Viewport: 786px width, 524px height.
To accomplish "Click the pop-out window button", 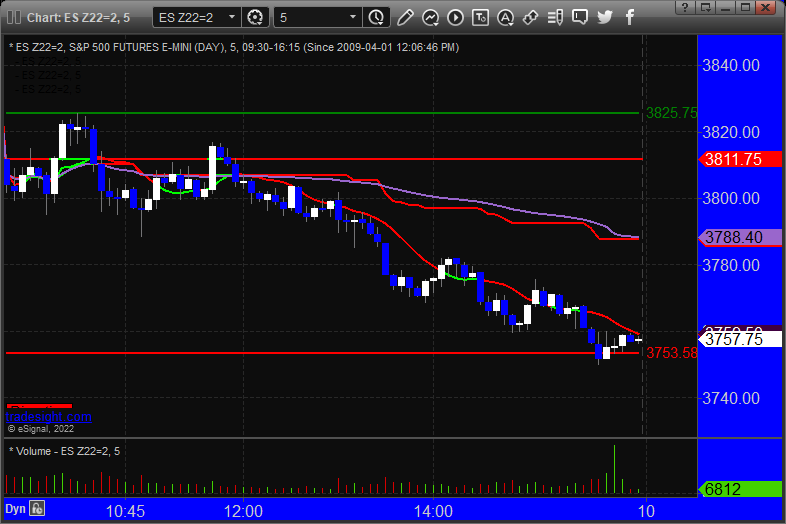I will coord(706,7).
